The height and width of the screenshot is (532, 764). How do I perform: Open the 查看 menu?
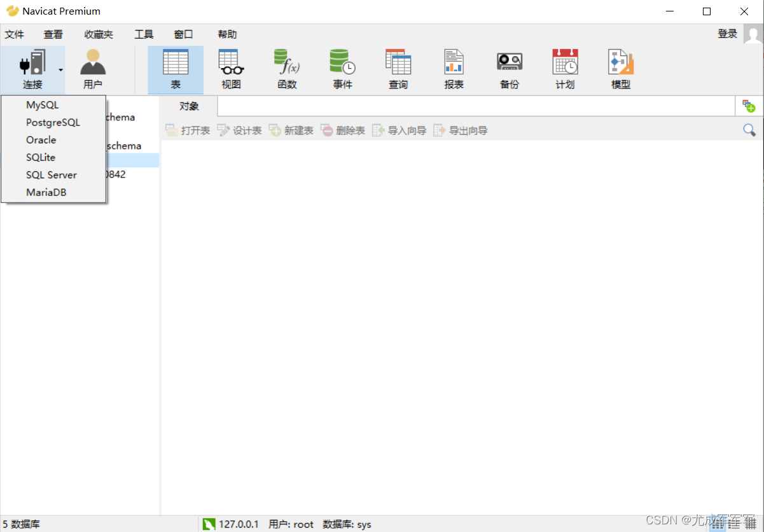(x=53, y=34)
